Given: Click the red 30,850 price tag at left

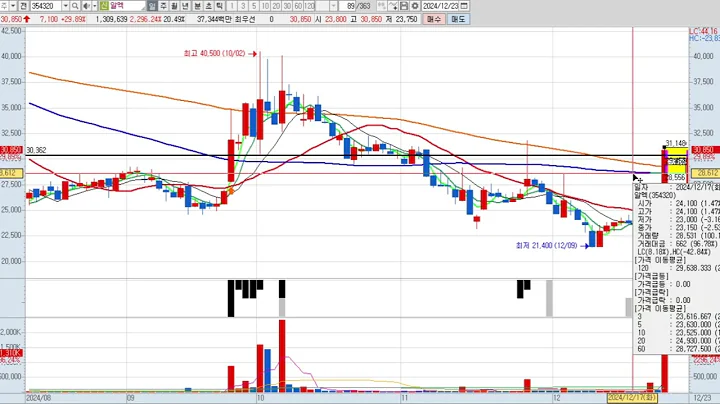Looking at the screenshot, I should (11, 150).
